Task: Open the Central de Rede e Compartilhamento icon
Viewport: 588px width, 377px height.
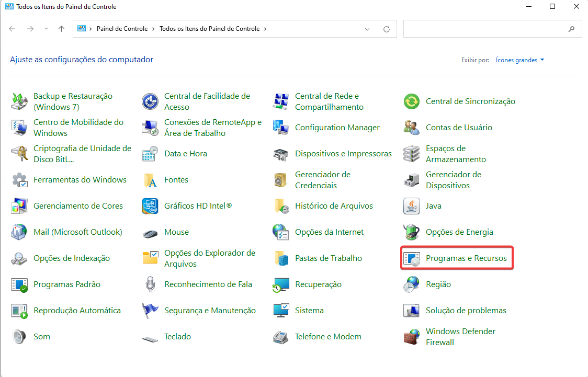Action: [281, 101]
